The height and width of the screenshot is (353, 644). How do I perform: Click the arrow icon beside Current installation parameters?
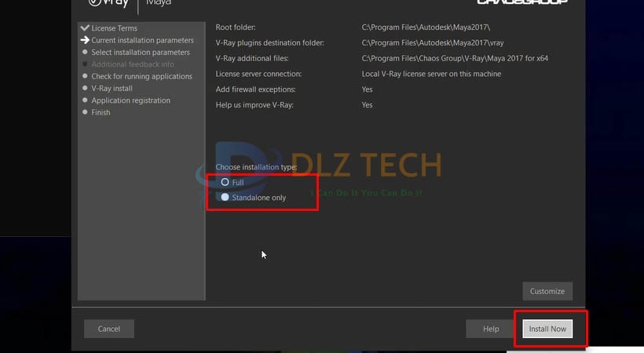(x=85, y=40)
